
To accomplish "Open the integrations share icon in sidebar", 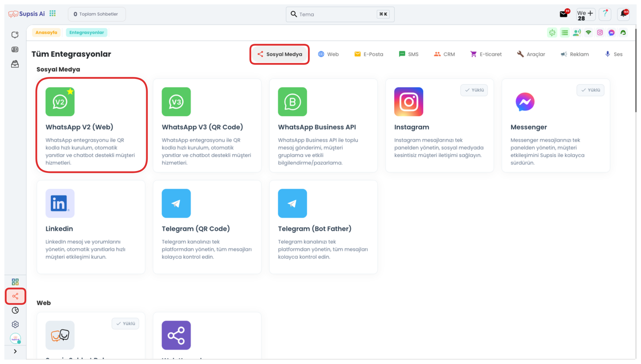I will point(15,296).
